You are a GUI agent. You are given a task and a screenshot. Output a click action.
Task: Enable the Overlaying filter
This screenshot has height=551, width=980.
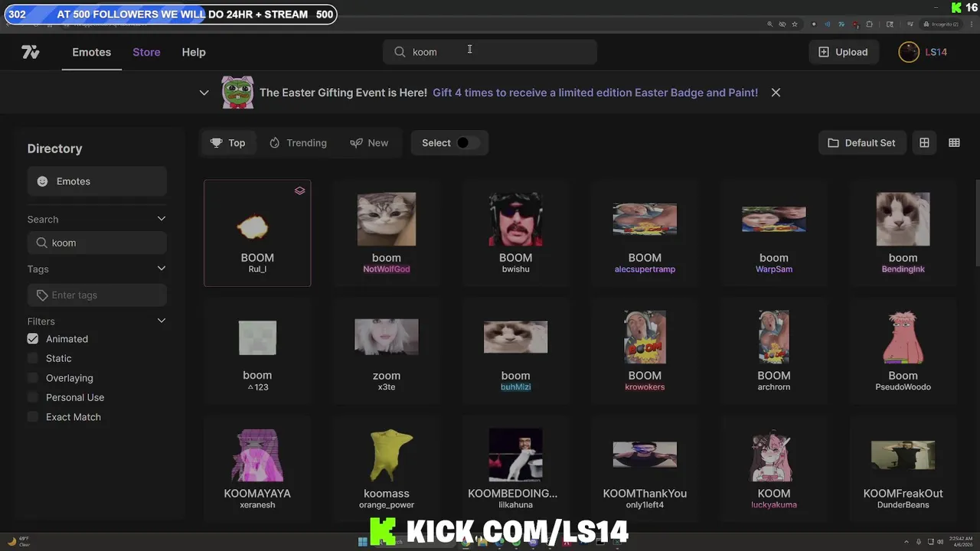32,378
